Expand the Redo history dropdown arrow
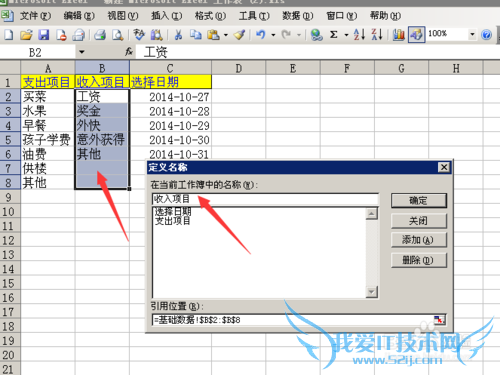 [x=299, y=35]
